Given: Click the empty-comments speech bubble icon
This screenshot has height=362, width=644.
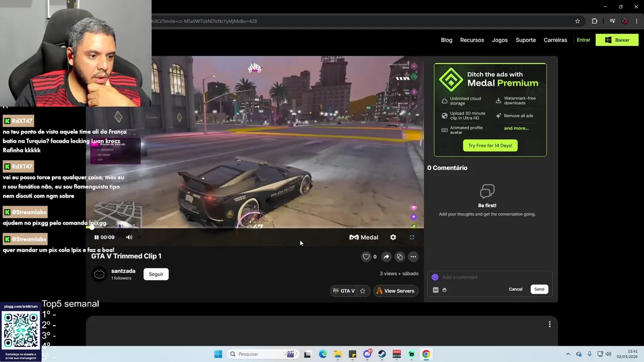Looking at the screenshot, I should pos(487,192).
